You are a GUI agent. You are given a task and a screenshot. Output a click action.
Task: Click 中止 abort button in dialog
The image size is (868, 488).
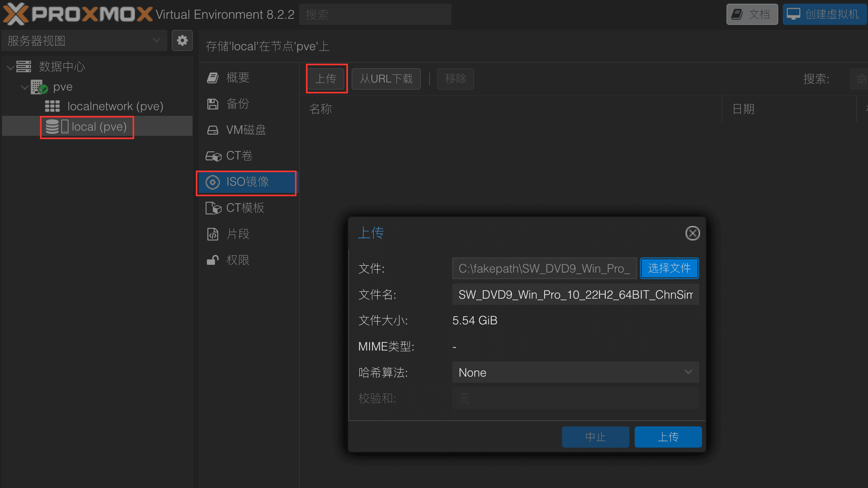[596, 437]
